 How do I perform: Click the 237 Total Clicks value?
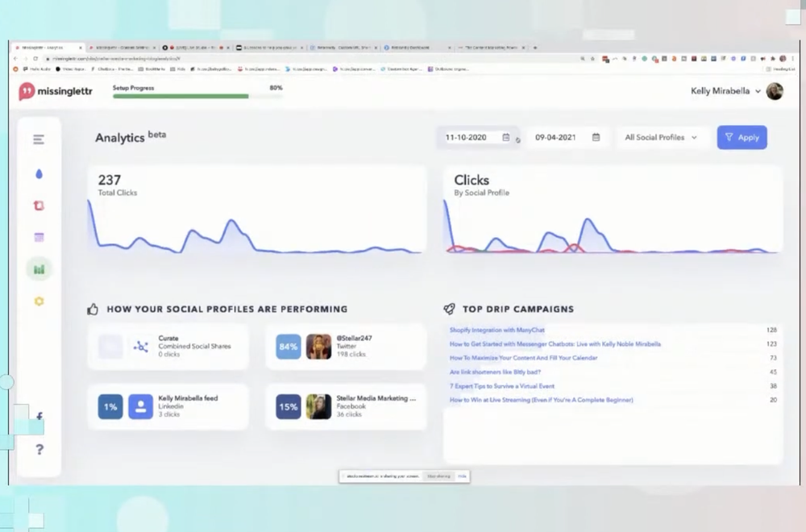110,180
